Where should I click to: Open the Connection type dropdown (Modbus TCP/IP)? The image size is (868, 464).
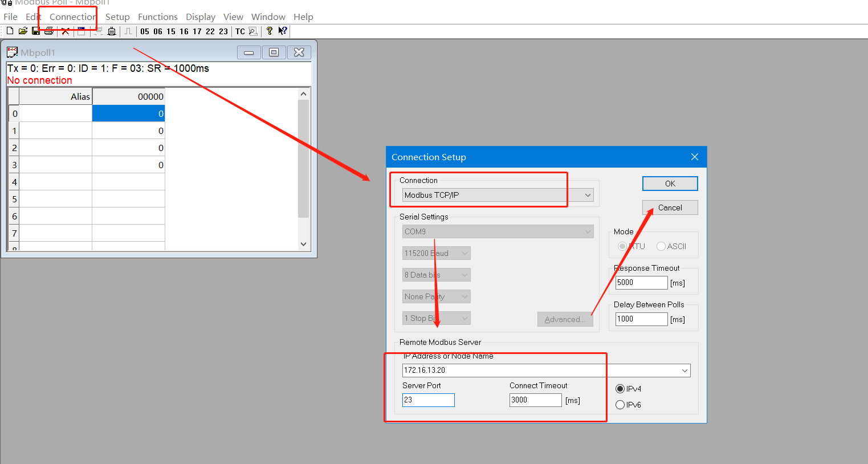[588, 195]
